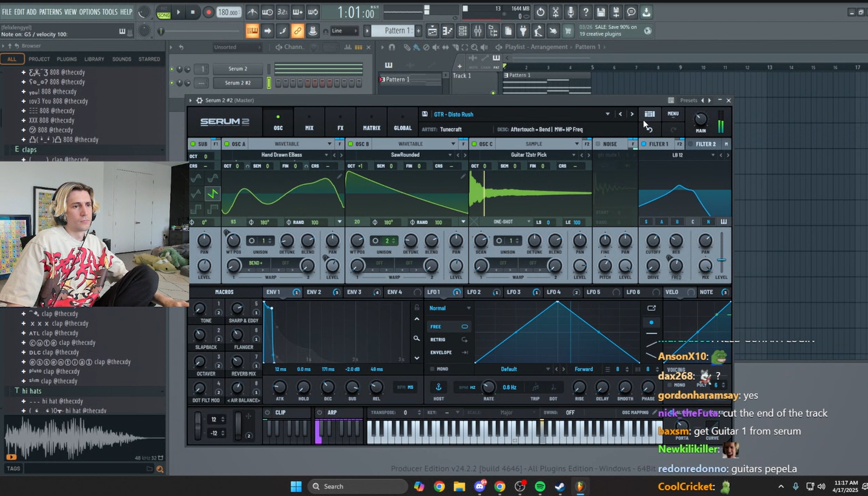
Task: Open the 'Guitar 12str Pick' sample dropdown
Action: [530, 155]
